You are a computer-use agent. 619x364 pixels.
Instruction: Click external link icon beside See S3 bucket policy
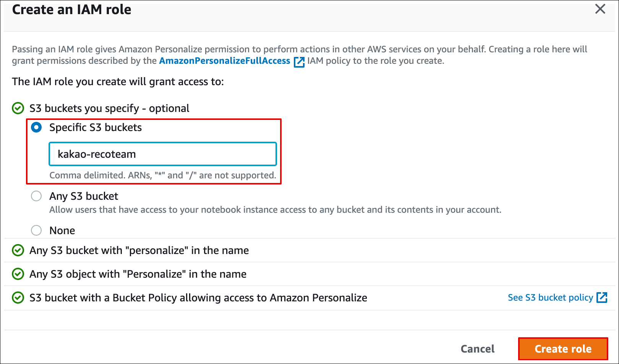point(602,298)
